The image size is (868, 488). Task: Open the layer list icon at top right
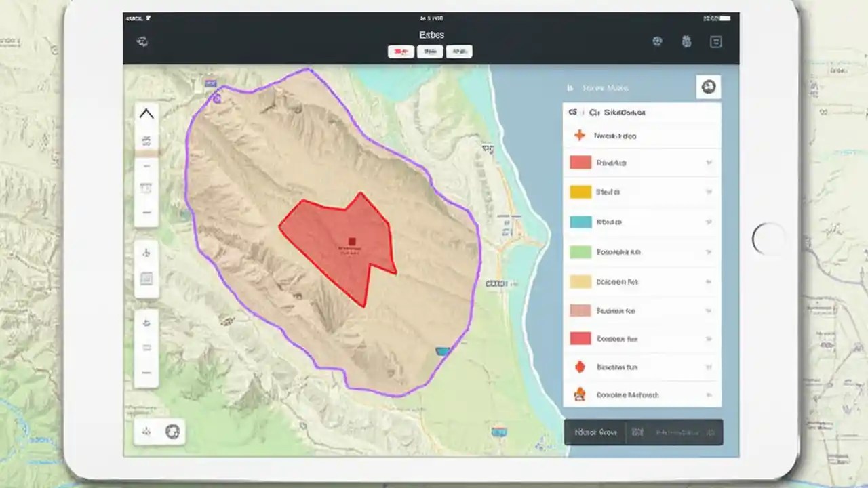716,41
